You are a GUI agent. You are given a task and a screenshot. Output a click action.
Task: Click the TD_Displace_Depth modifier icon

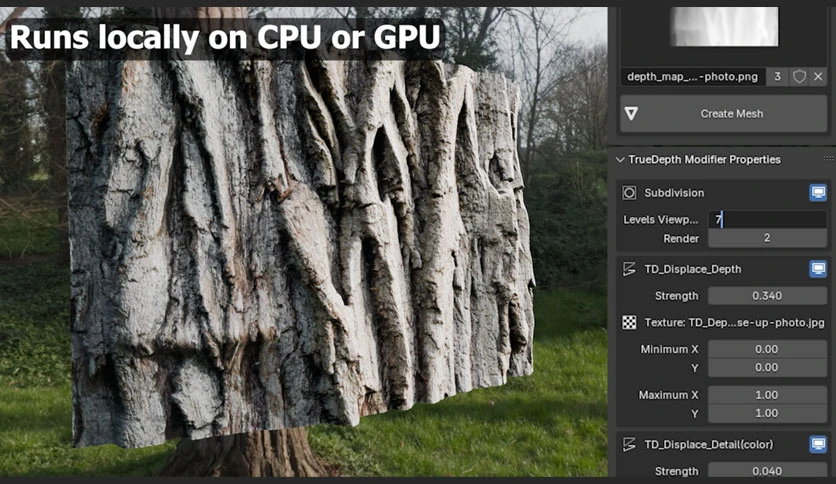(x=629, y=269)
